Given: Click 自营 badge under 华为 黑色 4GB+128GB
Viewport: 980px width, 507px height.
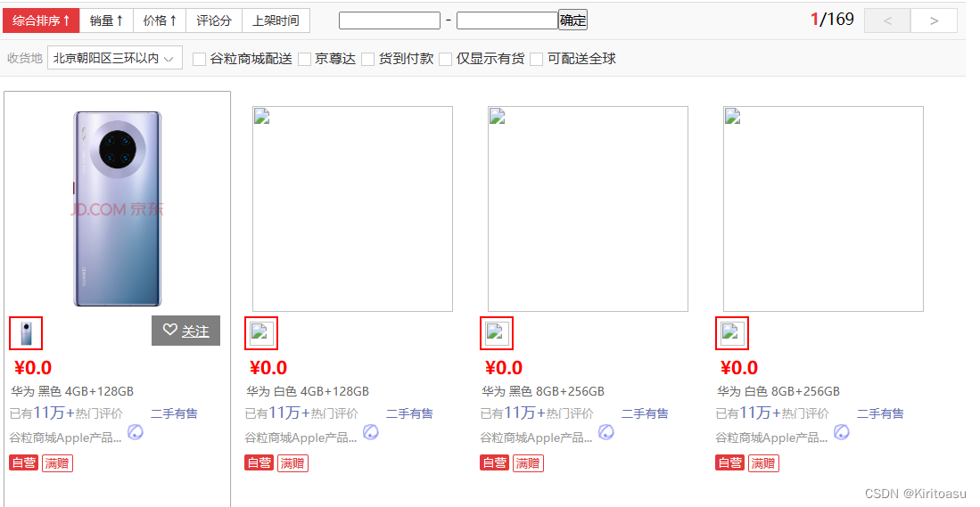Looking at the screenshot, I should click(x=24, y=462).
